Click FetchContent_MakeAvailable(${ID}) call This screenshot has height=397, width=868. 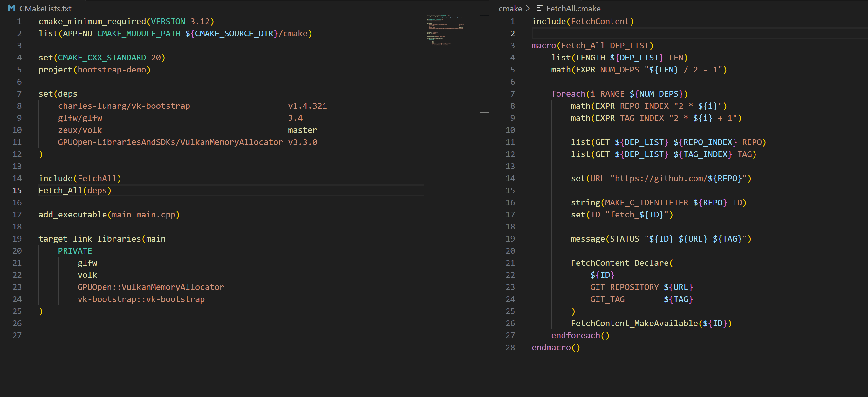tap(651, 323)
